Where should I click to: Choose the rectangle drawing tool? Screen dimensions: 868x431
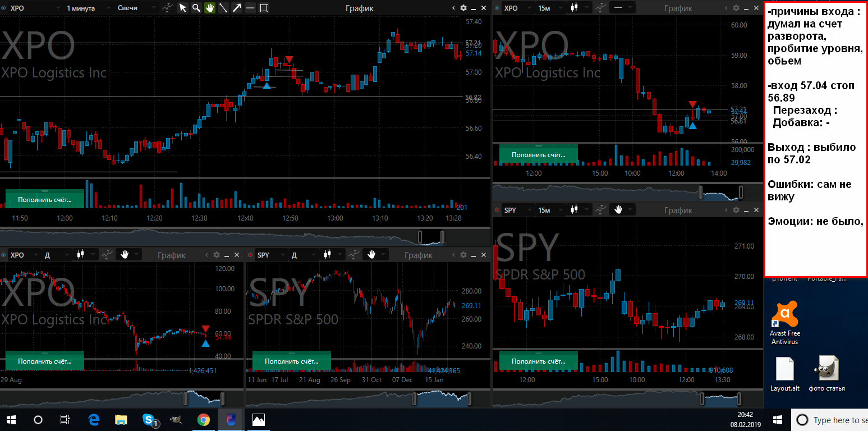264,8
